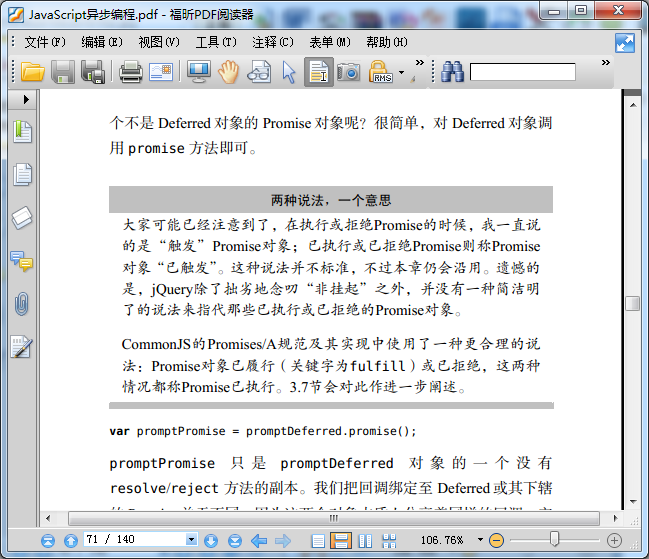Open the 注释(C) menu
The width and height of the screenshot is (649, 559).
(x=273, y=42)
